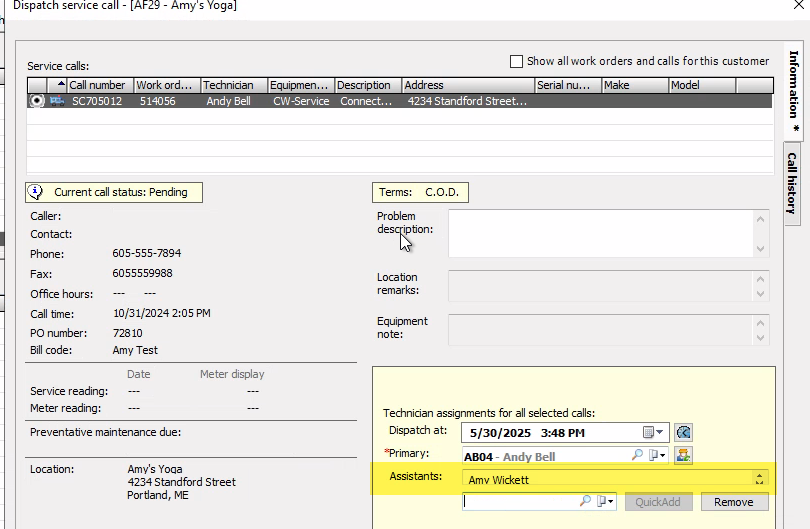Screen dimensions: 810x529
Task: Click the Equipment column header
Action: (x=301, y=85)
